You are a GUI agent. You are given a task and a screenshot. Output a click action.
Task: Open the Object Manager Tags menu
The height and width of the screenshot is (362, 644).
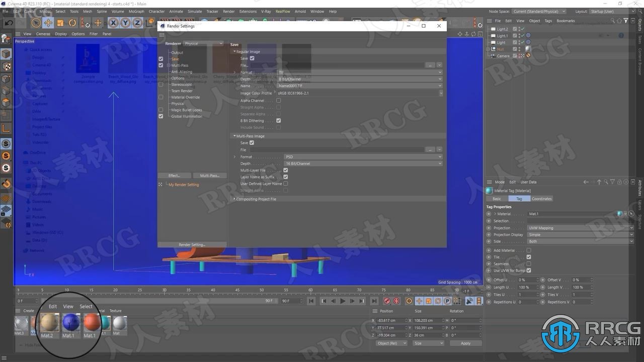(x=548, y=21)
